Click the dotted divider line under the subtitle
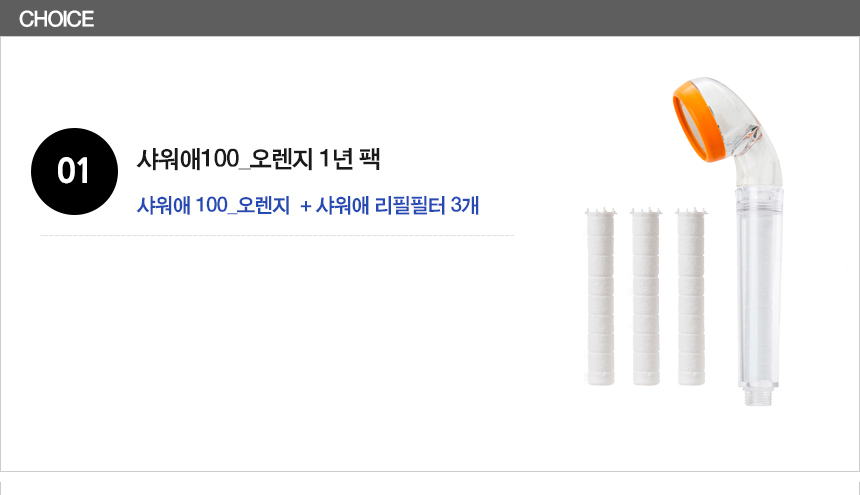 pos(277,235)
